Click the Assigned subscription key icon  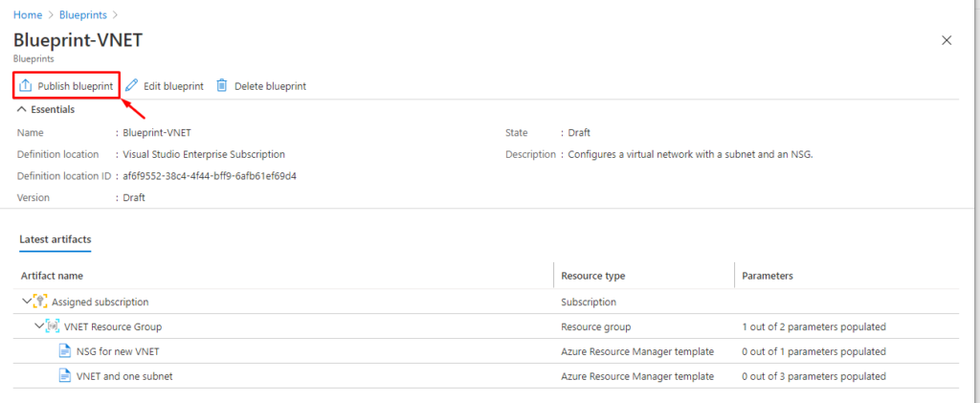(40, 302)
